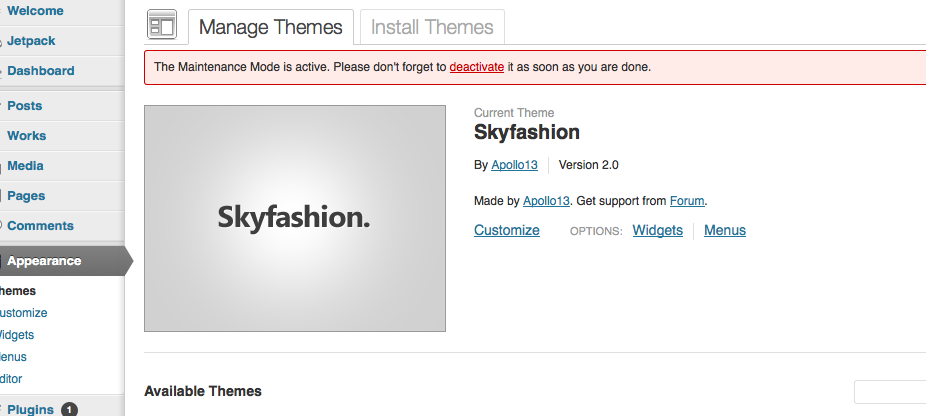Click the Plugins update count badge
926x416 pixels.
point(69,410)
